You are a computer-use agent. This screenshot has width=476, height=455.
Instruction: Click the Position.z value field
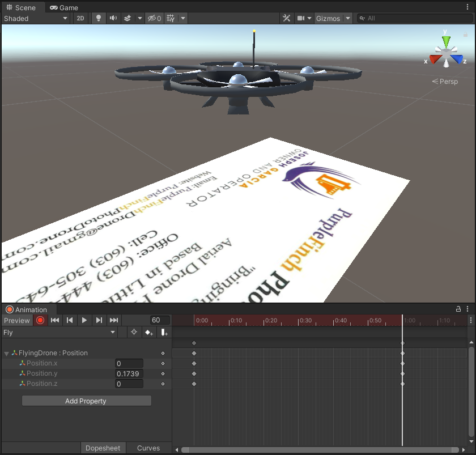pos(129,384)
